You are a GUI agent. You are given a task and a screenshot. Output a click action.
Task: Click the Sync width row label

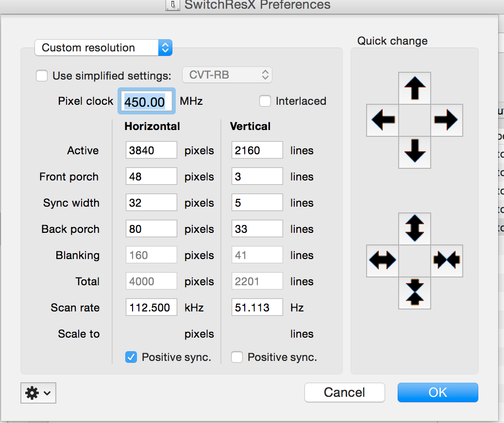(x=71, y=203)
